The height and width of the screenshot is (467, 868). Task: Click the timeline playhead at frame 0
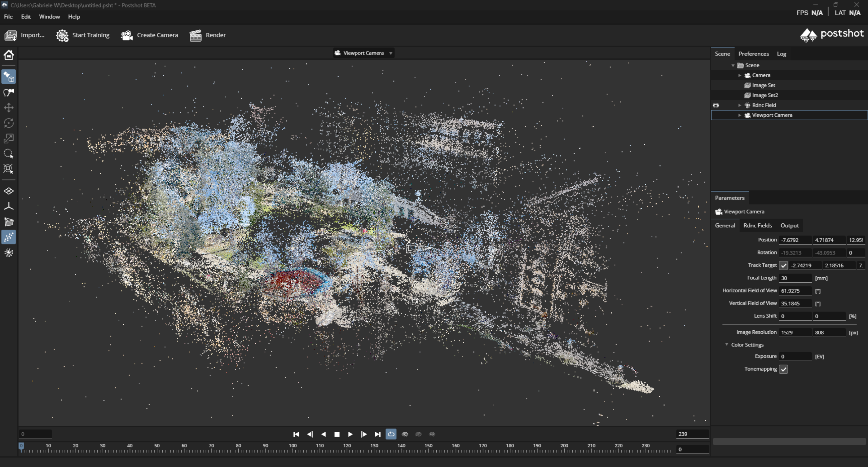tap(21, 447)
